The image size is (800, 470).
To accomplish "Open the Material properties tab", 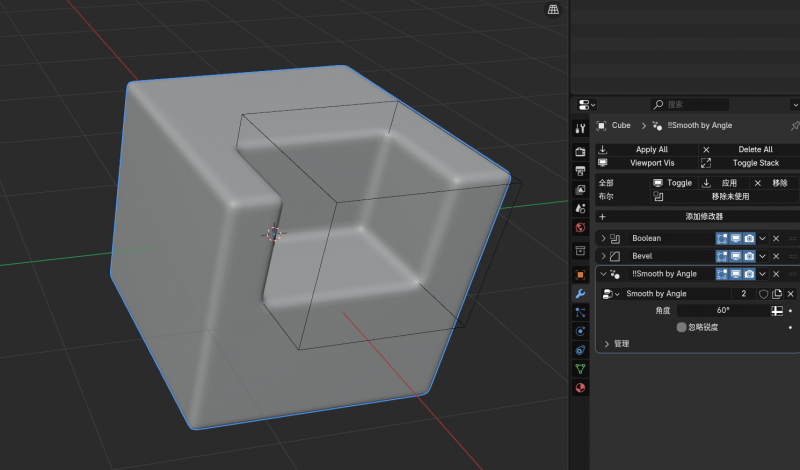I will click(580, 388).
